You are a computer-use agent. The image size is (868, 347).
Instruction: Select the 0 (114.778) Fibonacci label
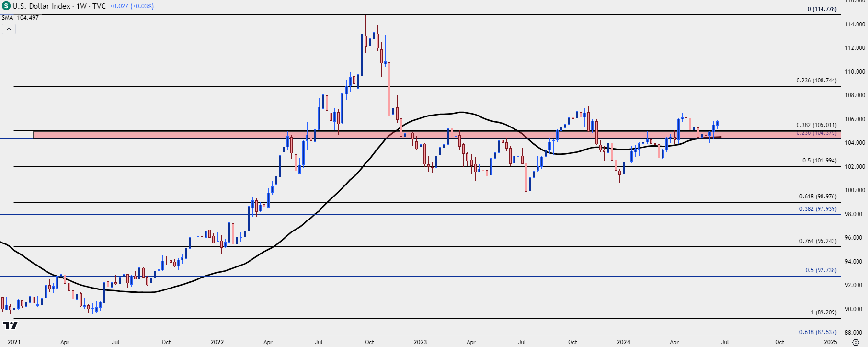822,9
